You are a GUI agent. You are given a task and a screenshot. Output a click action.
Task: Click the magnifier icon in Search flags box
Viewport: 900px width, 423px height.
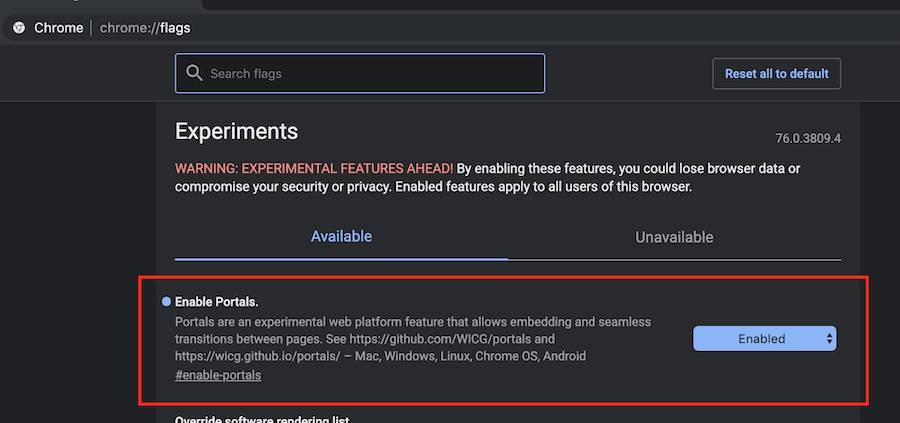[195, 73]
